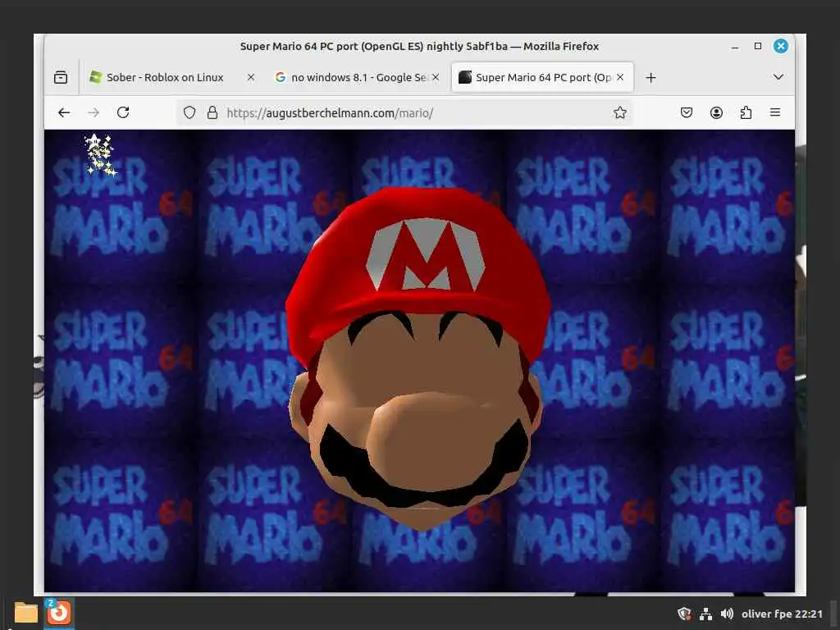Screen dimensions: 840x630
Task: Click the sparkling star cursor in game
Action: pyautogui.click(x=99, y=154)
